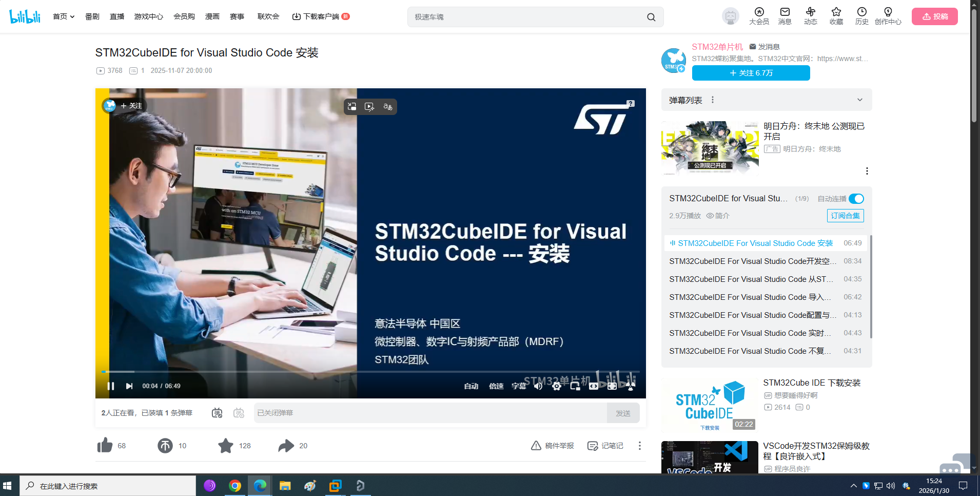Click the STM32单片机 channel avatar
This screenshot has height=496, width=980.
click(x=674, y=60)
